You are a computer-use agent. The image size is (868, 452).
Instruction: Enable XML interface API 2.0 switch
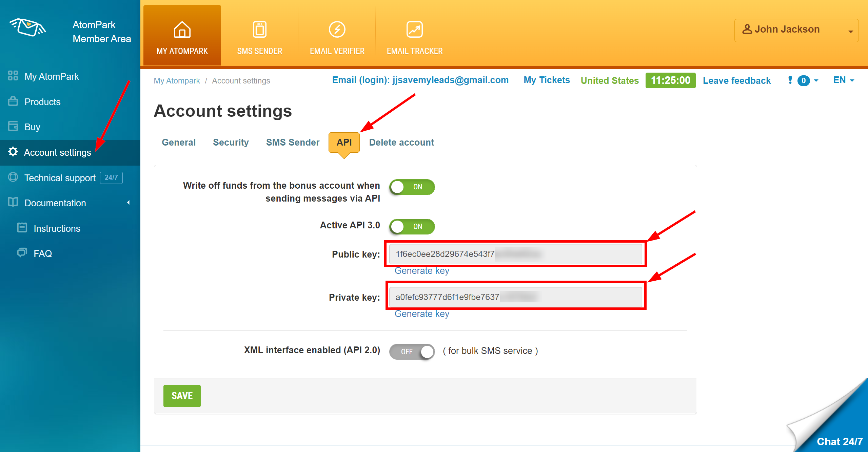point(412,352)
